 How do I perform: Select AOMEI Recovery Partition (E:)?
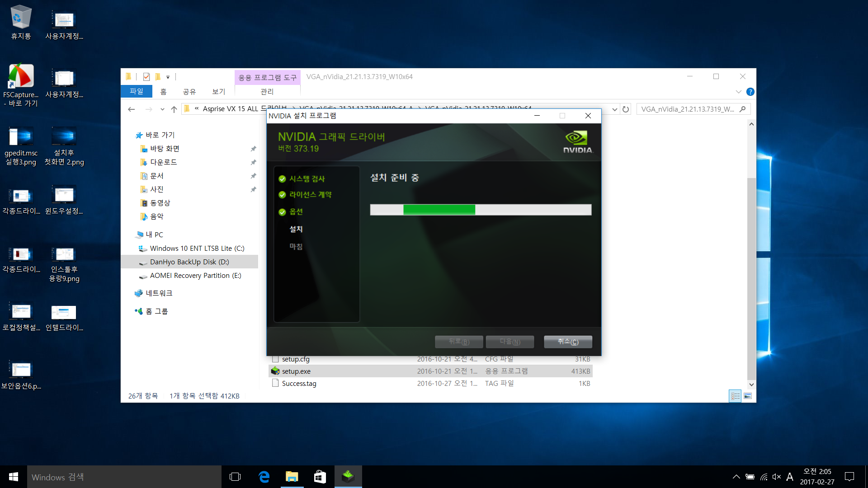195,276
